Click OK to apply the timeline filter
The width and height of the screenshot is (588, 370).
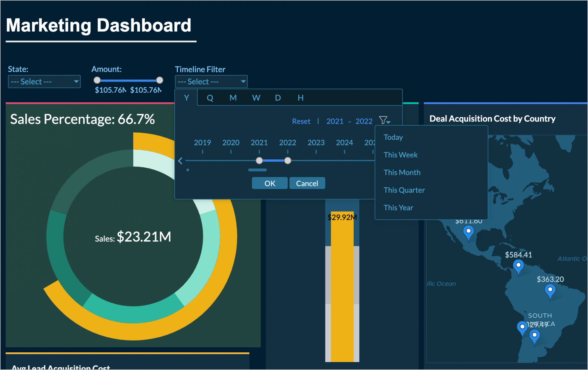click(269, 183)
